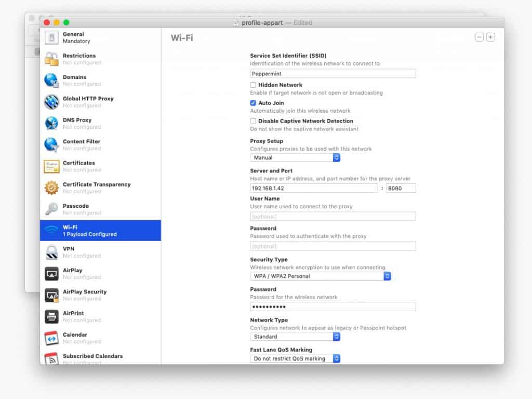This screenshot has height=399, width=532.
Task: Remove the payload with the minus button
Action: [x=479, y=37]
